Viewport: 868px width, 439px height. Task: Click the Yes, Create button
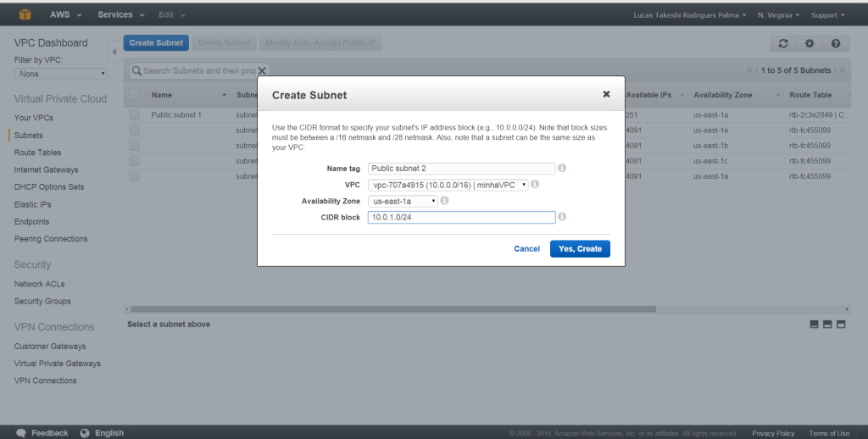point(580,248)
